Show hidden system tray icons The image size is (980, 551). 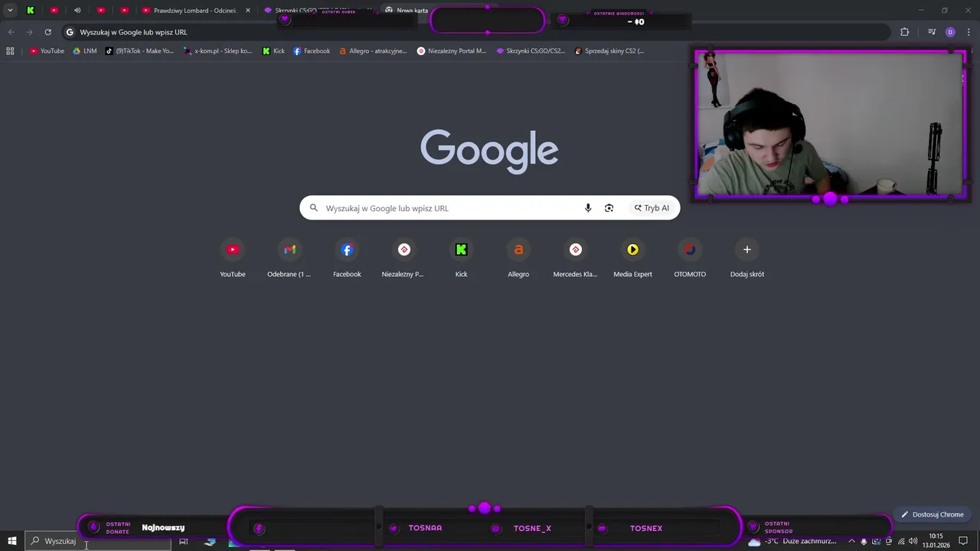pos(851,541)
